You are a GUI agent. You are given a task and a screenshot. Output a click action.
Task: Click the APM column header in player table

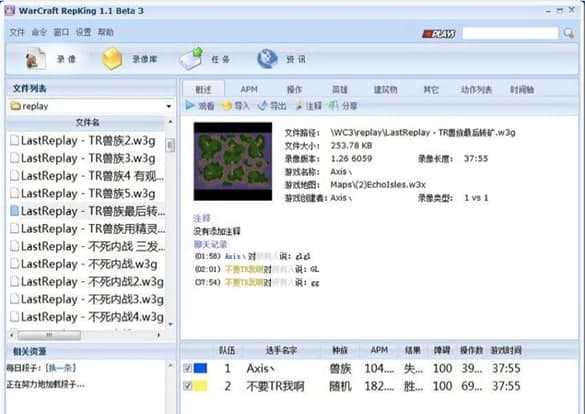tap(379, 350)
